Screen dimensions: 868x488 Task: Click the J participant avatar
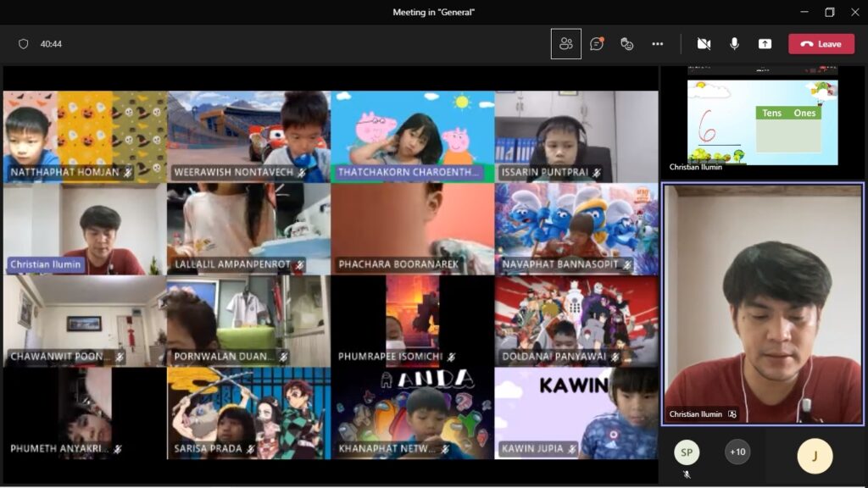815,456
